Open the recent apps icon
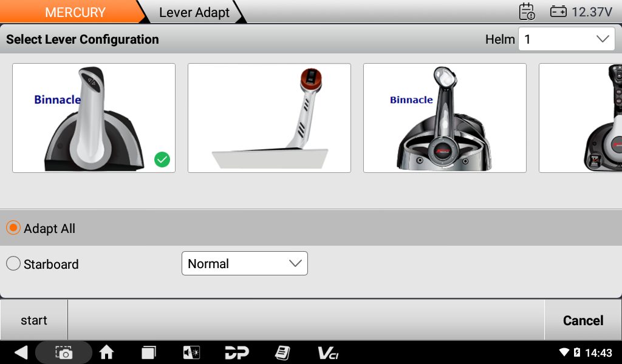The width and height of the screenshot is (622, 364). [x=149, y=352]
